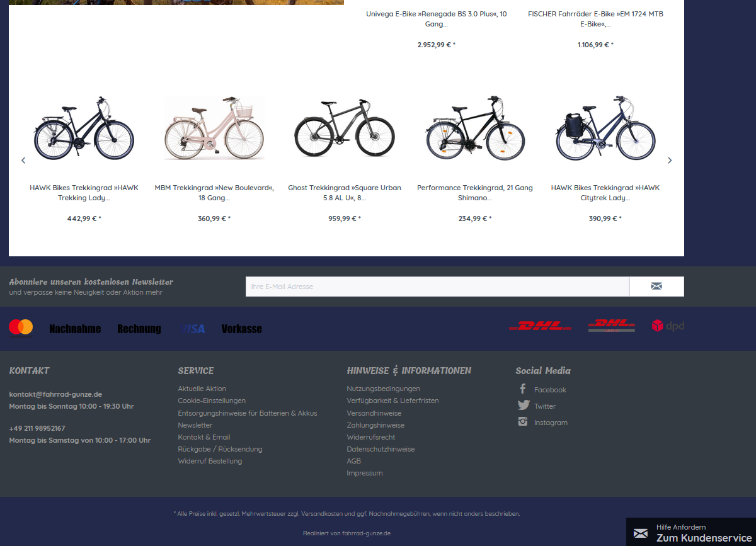The height and width of the screenshot is (546, 756).
Task: Focus the newsletter e-mail address field
Action: point(437,287)
